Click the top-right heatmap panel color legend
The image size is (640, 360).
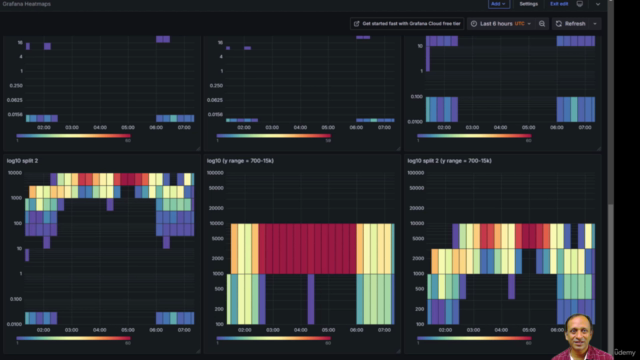tap(474, 136)
